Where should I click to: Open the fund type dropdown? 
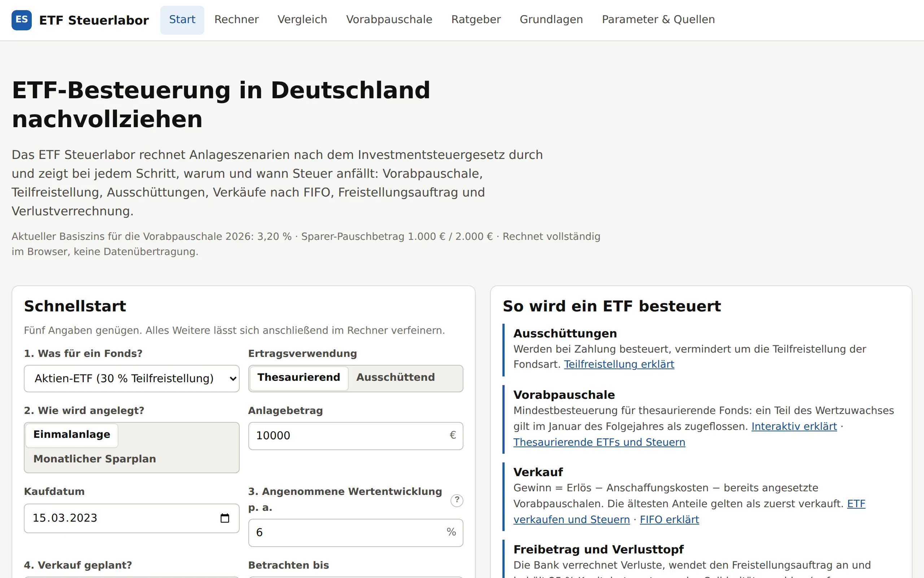pyautogui.click(x=131, y=379)
